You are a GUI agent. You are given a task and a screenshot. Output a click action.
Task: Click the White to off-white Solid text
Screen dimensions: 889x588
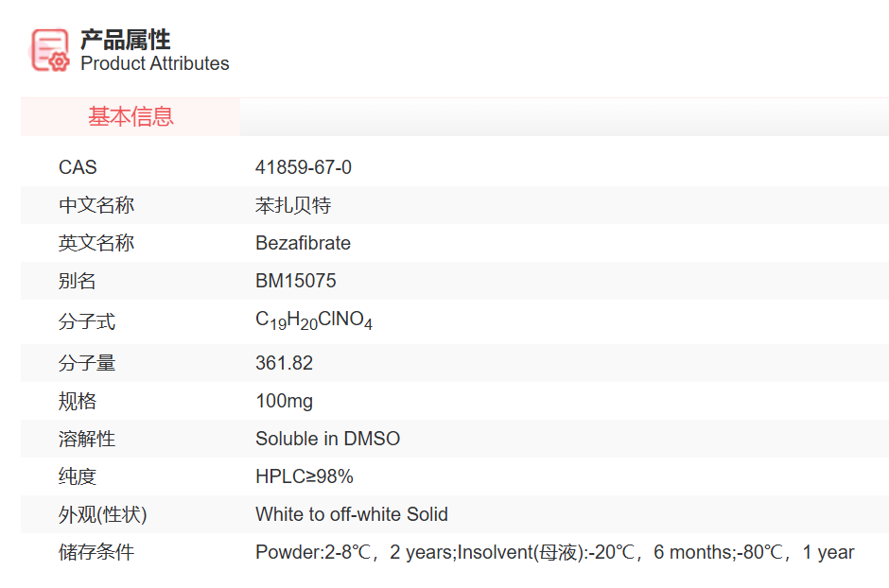coord(351,514)
